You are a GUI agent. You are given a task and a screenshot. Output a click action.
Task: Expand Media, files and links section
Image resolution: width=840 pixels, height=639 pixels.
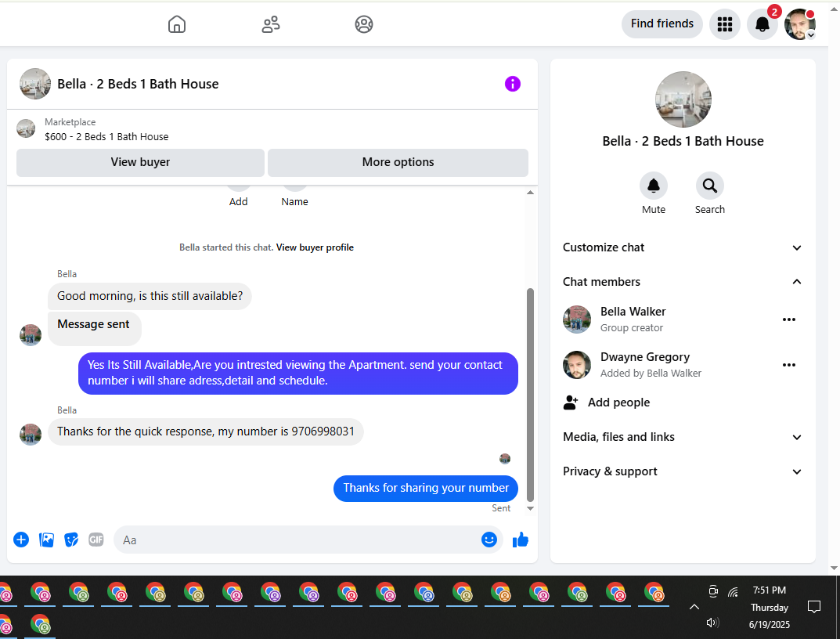click(683, 437)
